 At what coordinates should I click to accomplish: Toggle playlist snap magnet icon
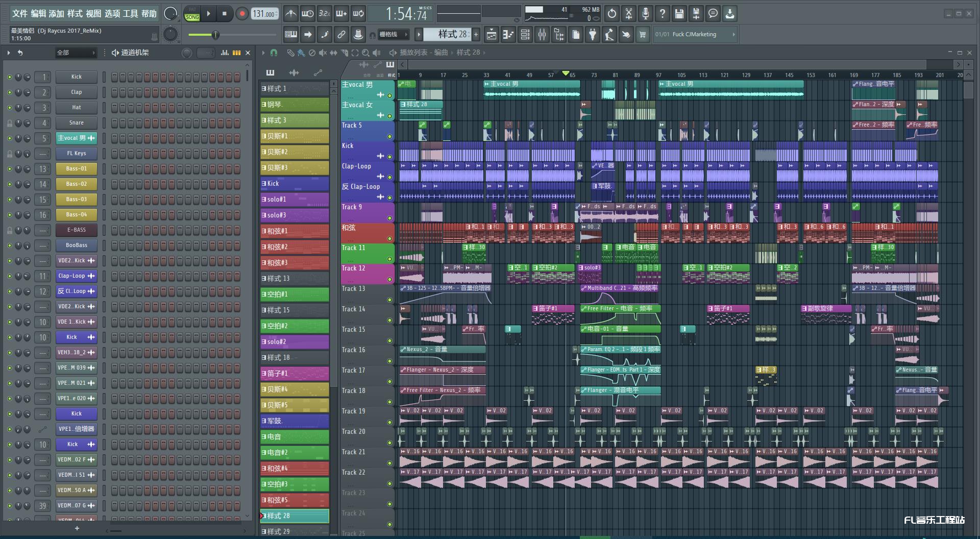274,53
